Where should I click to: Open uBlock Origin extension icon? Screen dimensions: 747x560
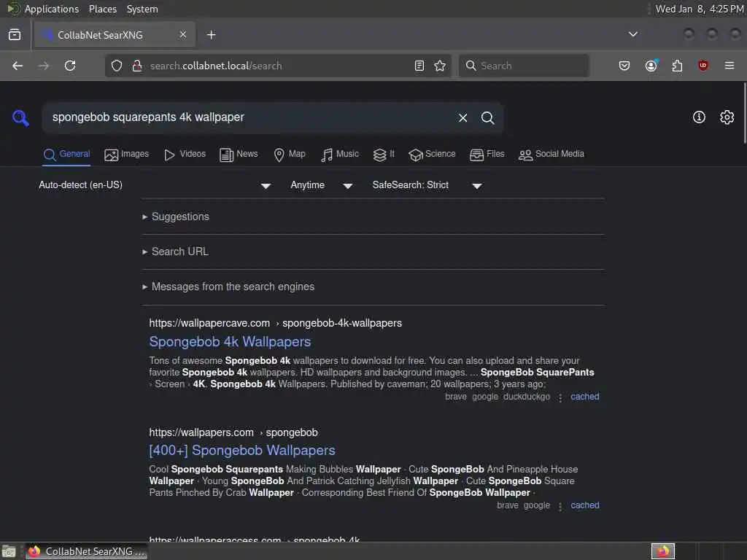(x=703, y=66)
